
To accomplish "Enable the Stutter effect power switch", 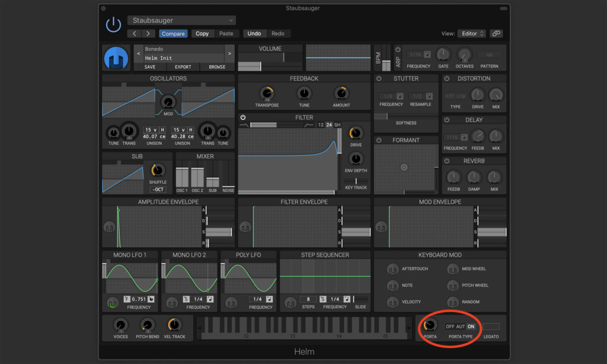I will tap(379, 79).
